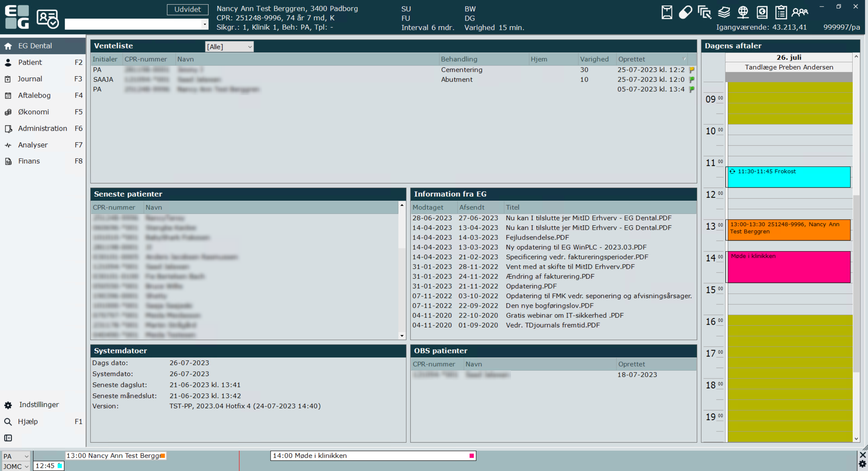The image size is (868, 471).
Task: Click the sort arrow on the Oprettet column
Action: 684,59
